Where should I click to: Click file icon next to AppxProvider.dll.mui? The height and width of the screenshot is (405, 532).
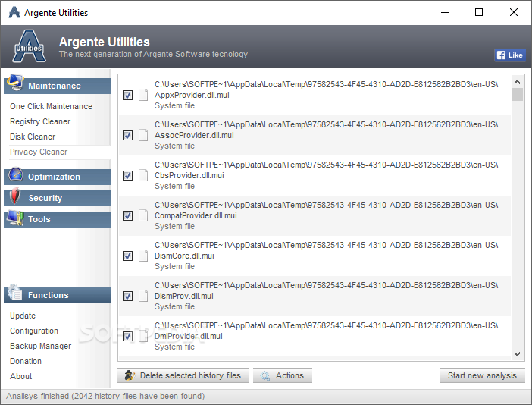[143, 95]
